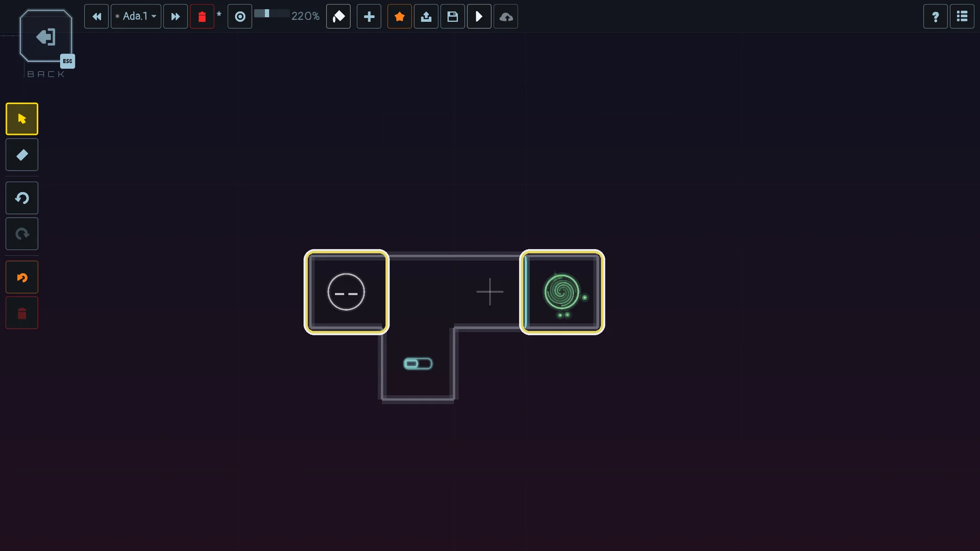Click the red trash icon in top toolbar
Screen dimensions: 980x551
click(202, 16)
